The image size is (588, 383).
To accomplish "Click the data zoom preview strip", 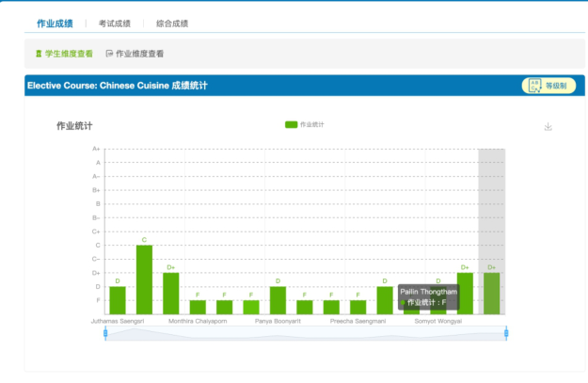I will click(x=306, y=333).
